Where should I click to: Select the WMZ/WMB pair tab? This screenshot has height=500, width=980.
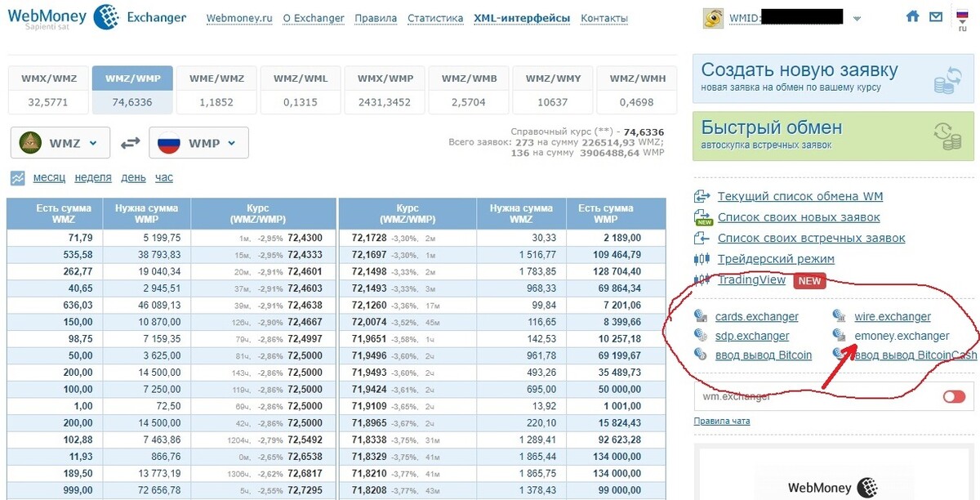coord(469,90)
